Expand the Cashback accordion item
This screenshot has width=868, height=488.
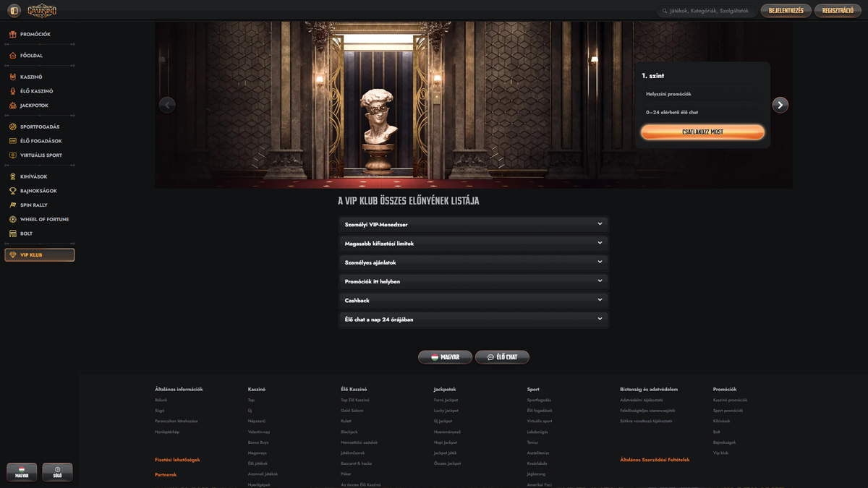click(x=473, y=300)
